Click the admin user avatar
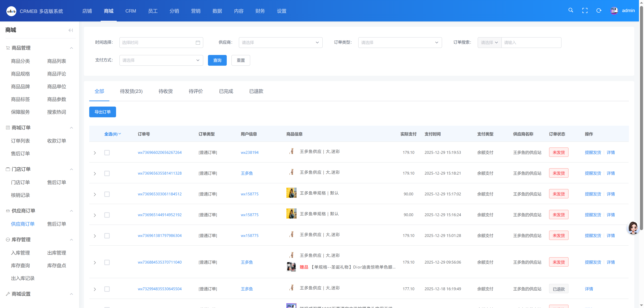The image size is (644, 308). pos(614,11)
